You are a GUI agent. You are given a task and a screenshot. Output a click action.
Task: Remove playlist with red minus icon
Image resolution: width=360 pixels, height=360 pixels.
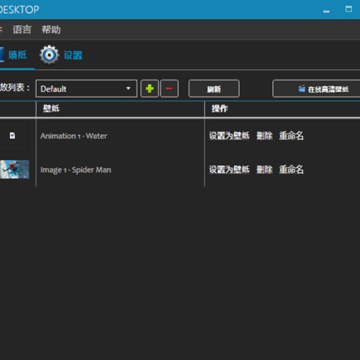[x=169, y=89]
